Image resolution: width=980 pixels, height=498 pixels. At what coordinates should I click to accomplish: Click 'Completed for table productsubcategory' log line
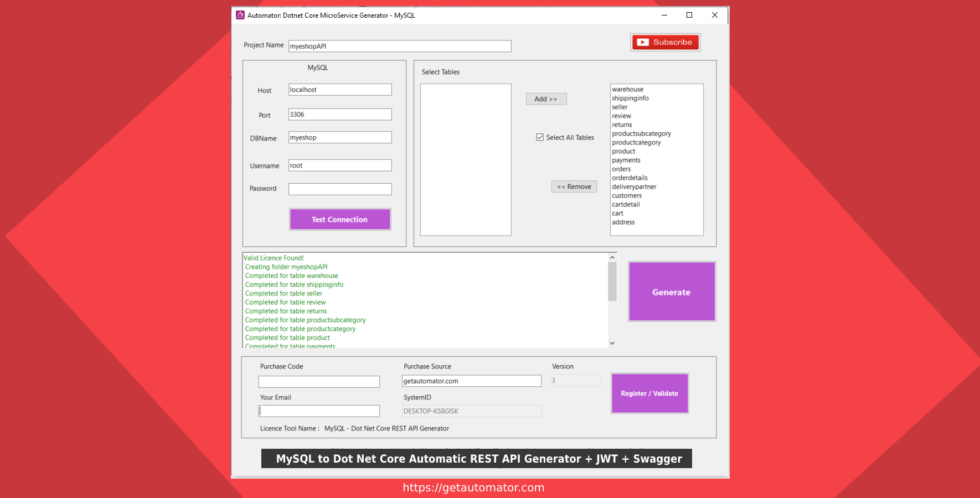pyautogui.click(x=305, y=320)
